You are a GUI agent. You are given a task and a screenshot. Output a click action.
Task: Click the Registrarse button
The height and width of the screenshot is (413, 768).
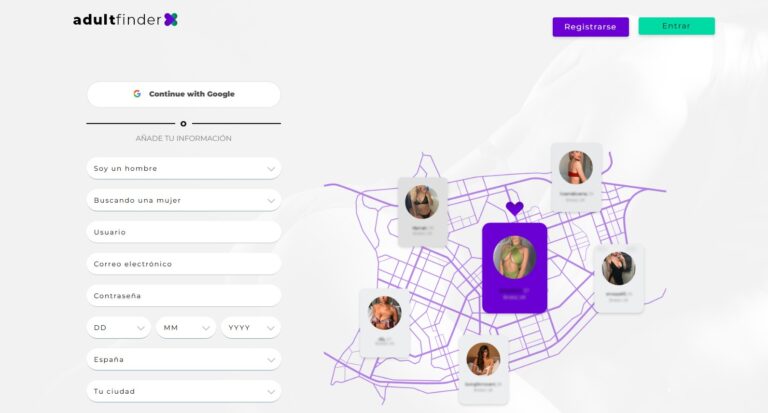tap(591, 27)
